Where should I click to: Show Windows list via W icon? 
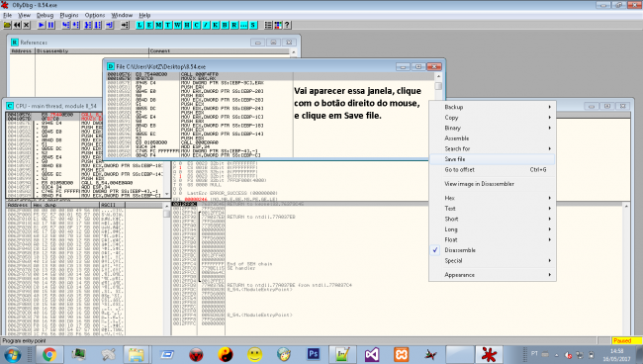[177, 25]
